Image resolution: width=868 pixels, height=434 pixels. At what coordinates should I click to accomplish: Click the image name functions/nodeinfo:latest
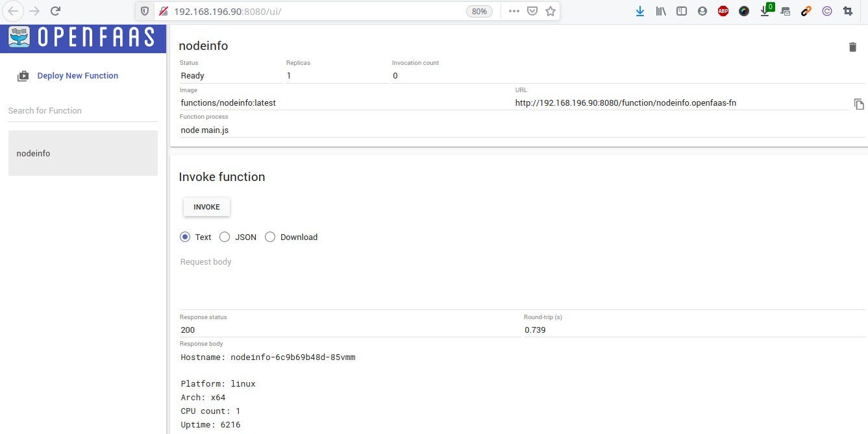(x=229, y=102)
